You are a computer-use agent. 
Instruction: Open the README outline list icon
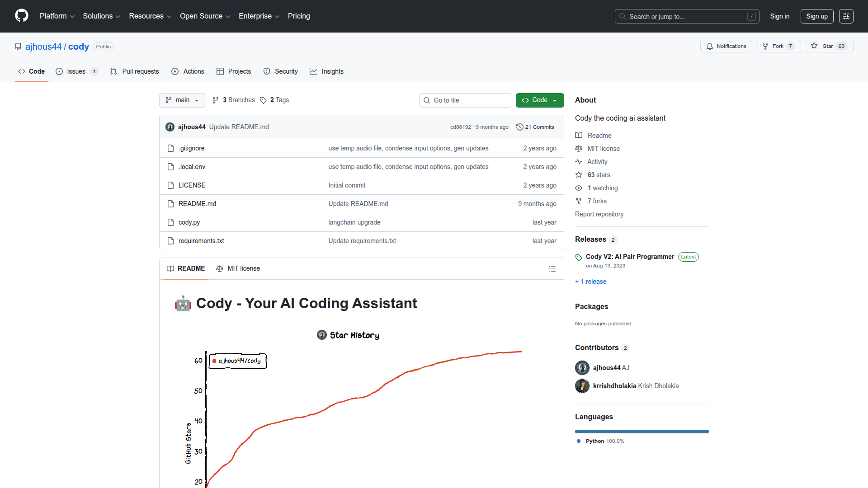(x=552, y=269)
